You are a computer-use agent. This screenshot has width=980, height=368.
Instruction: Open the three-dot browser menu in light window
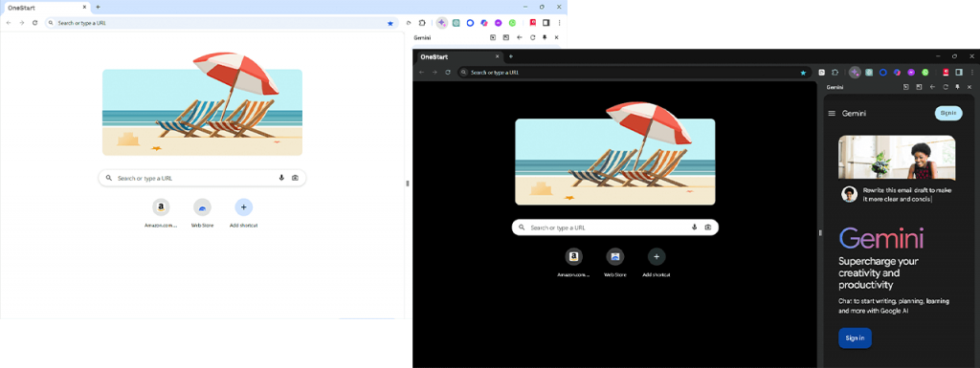559,23
